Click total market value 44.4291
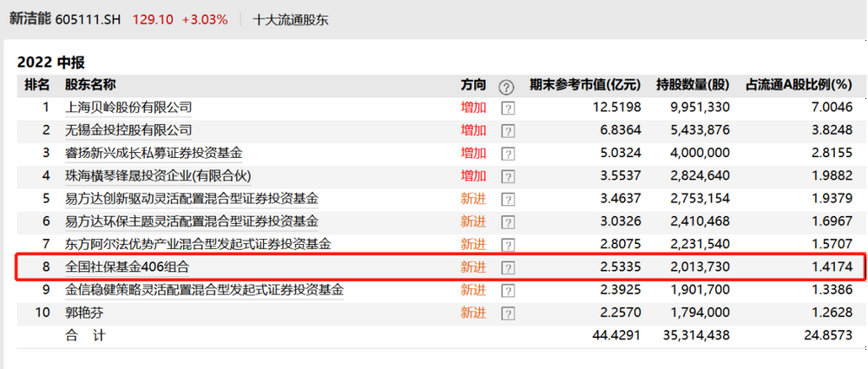 [x=617, y=335]
